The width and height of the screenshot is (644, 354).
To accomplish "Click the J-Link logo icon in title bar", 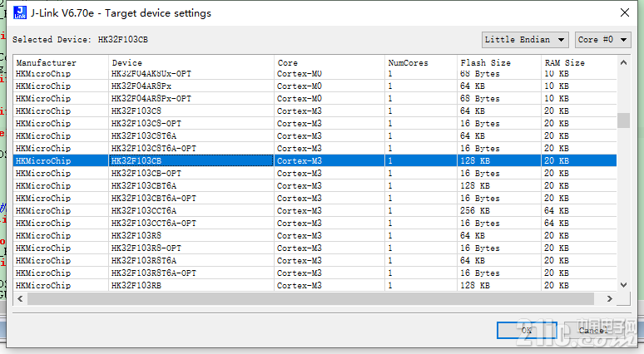I will pos(20,12).
